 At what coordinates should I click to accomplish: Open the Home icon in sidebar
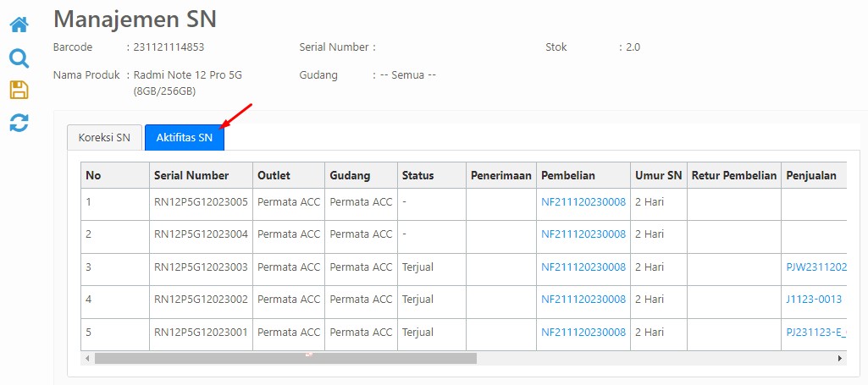[19, 25]
